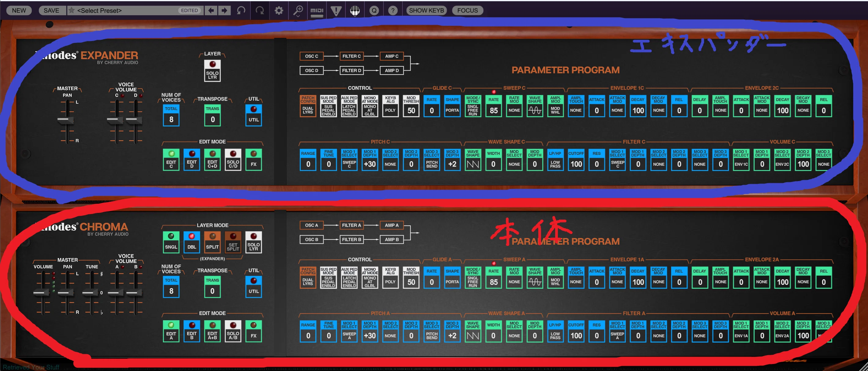868x371 pixels.
Task: Enable EDIT B on the Chroma panel
Action: pos(192,331)
